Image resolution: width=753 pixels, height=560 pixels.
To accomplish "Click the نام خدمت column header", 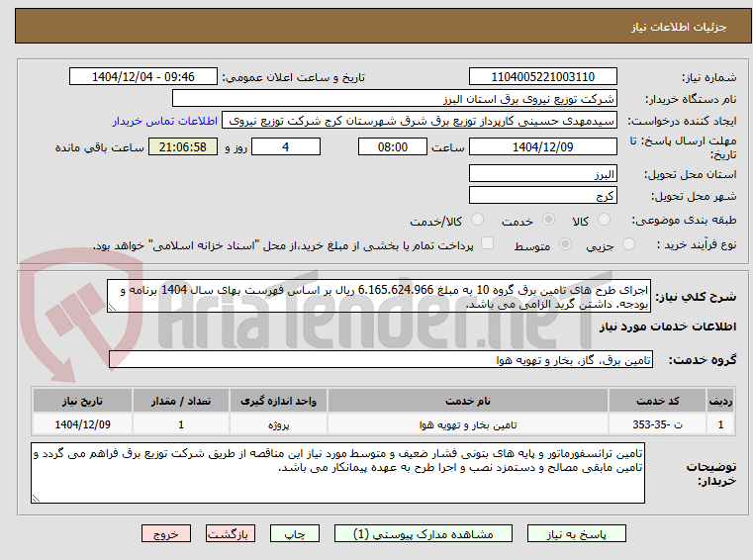I will click(468, 401).
